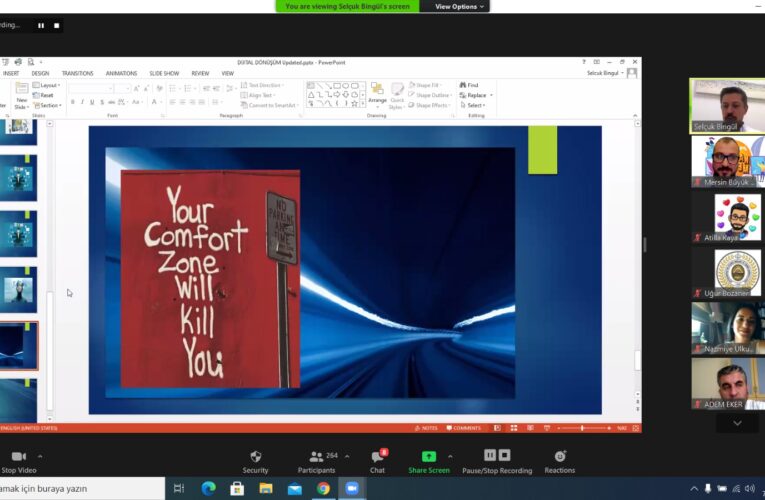
Task: Click the Find button in Editing group
Action: coord(470,85)
